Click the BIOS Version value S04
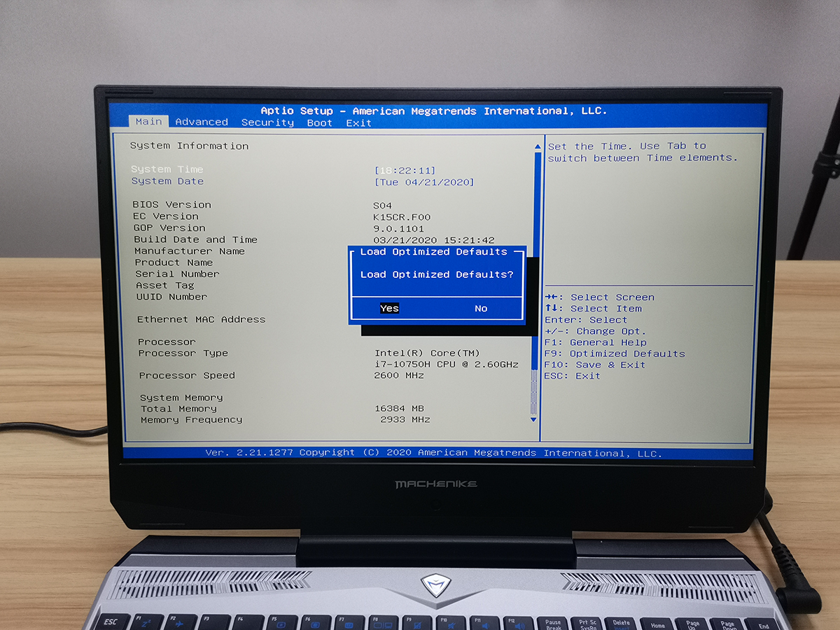The height and width of the screenshot is (630, 840). coord(382,206)
